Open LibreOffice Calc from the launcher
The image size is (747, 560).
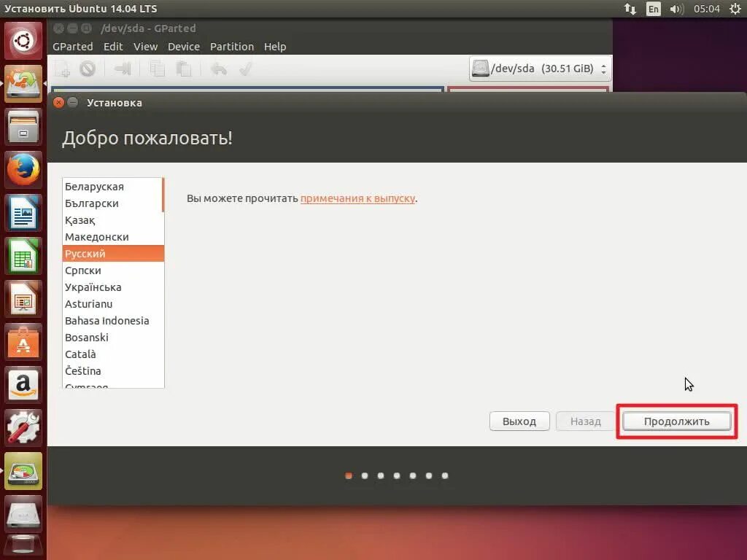pyautogui.click(x=23, y=256)
